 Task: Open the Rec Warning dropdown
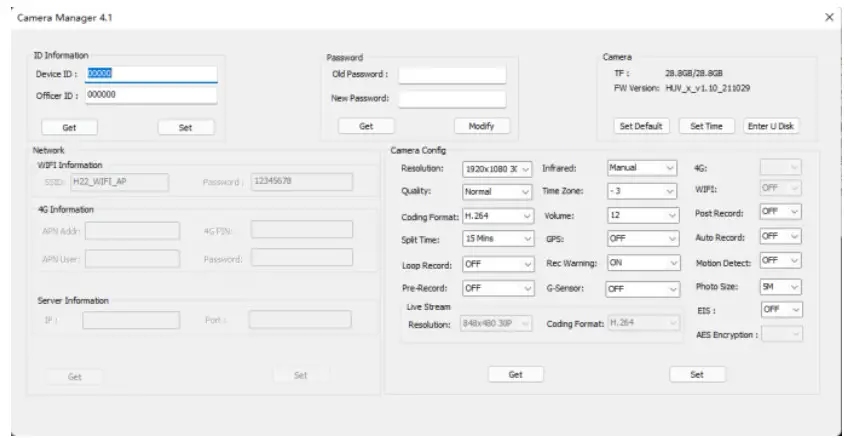pyautogui.click(x=643, y=263)
